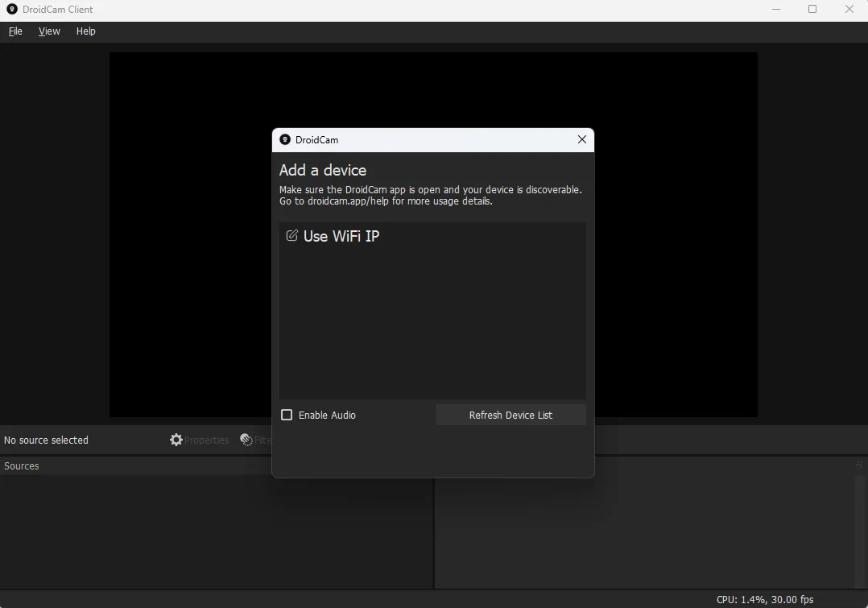Select the Use WiFi IP option
This screenshot has width=868, height=608.
click(x=432, y=237)
